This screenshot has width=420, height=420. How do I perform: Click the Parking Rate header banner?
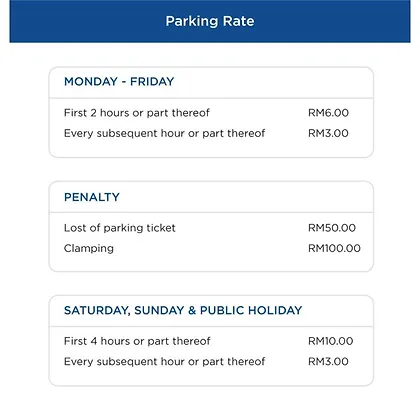click(x=210, y=21)
